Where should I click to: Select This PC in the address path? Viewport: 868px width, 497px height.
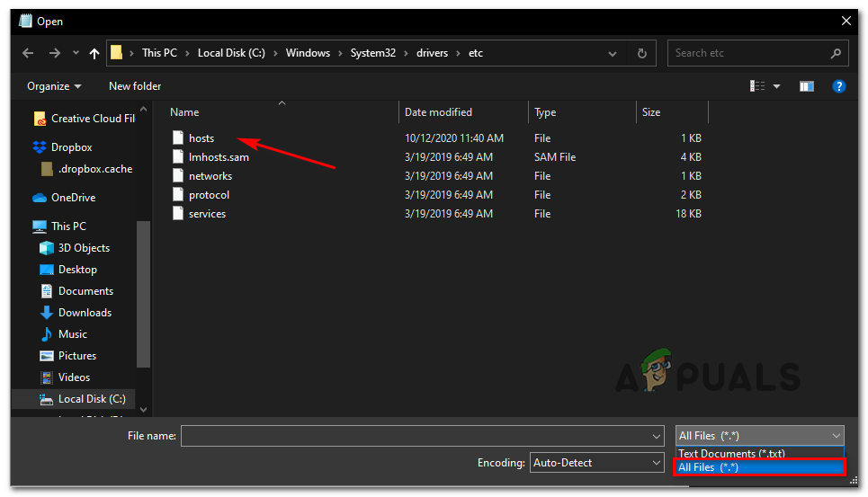coord(159,53)
